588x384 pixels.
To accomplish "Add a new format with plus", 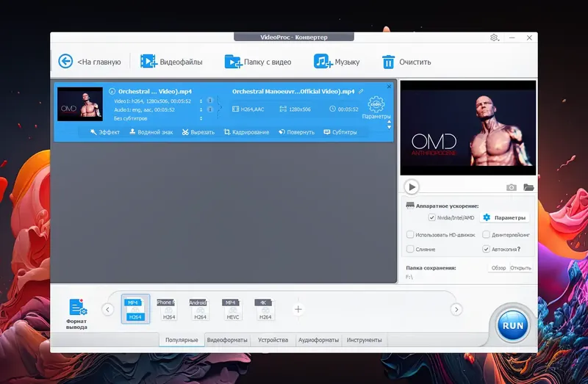I will point(298,309).
